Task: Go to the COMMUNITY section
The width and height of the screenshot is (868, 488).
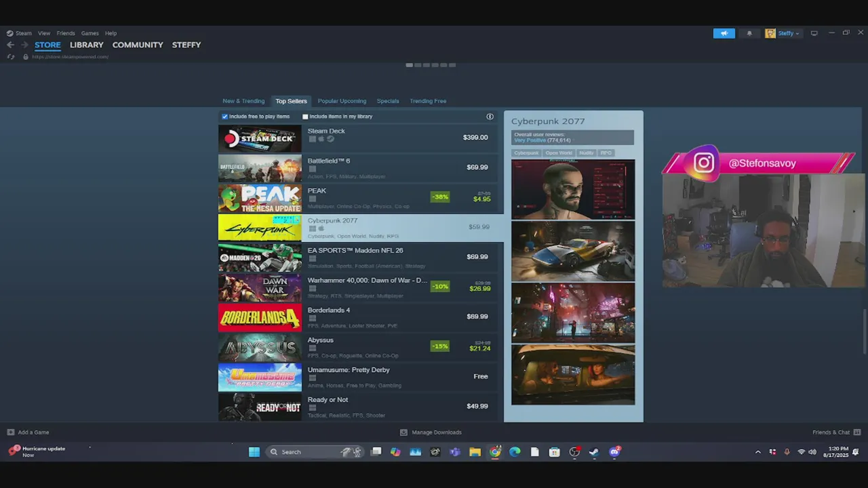Action: tap(138, 45)
